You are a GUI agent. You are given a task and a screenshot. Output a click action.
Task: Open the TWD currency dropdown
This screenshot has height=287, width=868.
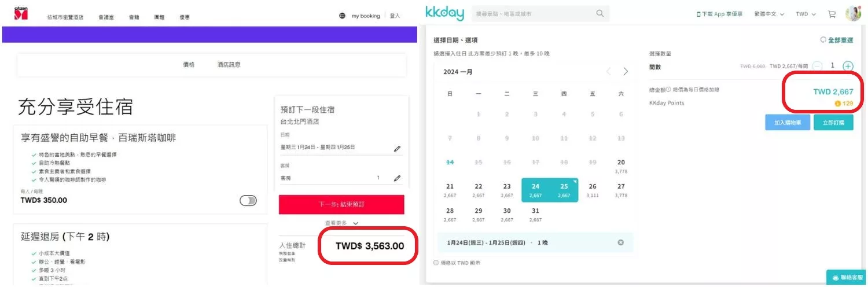[x=806, y=14]
